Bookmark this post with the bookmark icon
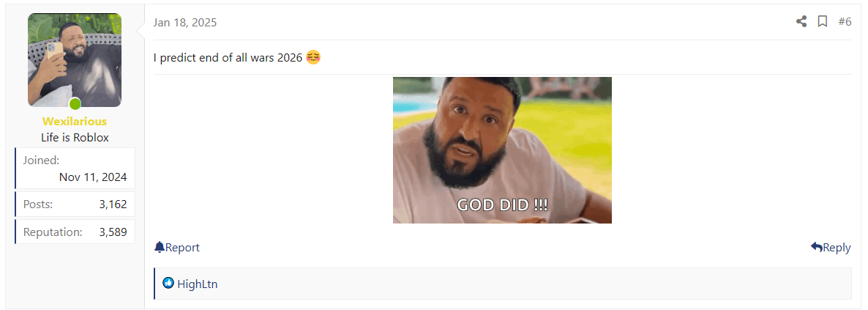Screen dimensions: 868x310 pos(823,22)
